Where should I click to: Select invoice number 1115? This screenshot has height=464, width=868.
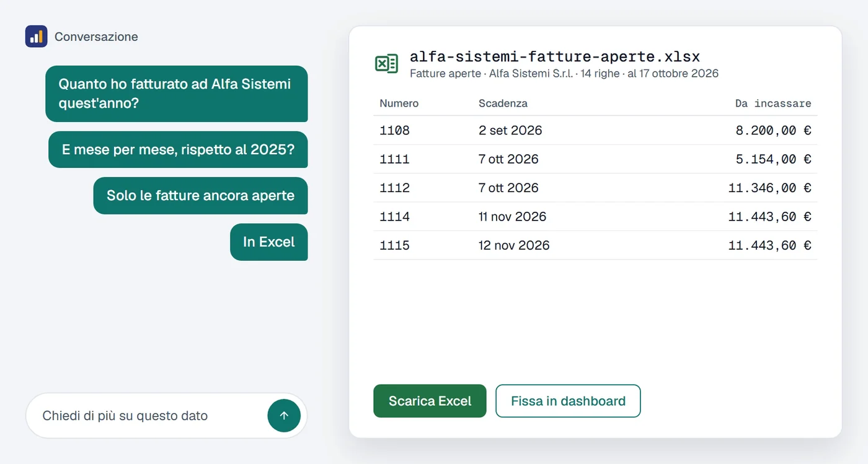point(395,245)
